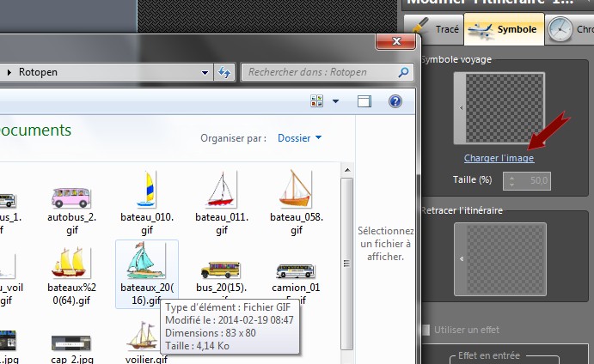594x364 pixels.
Task: Expand Retracer l'itinéraire preview side arrow
Action: [x=461, y=259]
